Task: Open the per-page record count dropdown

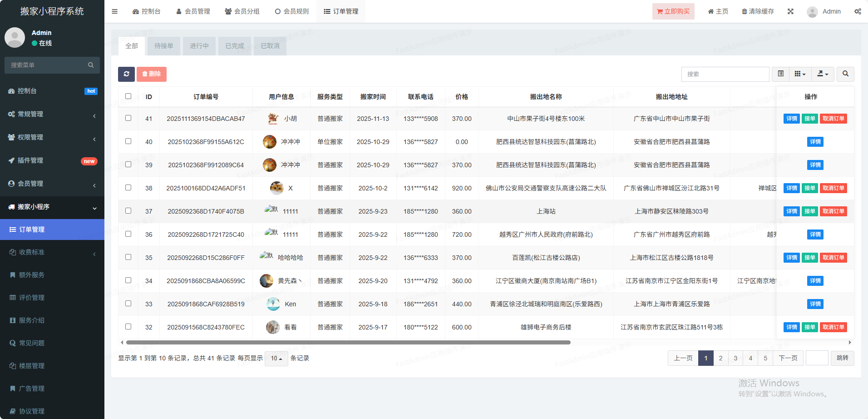Action: coord(276,358)
